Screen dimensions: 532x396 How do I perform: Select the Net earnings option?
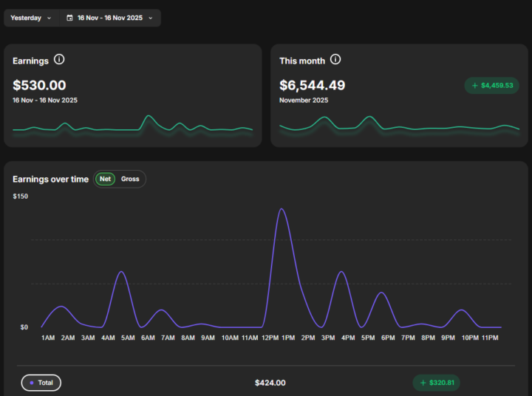coord(106,179)
